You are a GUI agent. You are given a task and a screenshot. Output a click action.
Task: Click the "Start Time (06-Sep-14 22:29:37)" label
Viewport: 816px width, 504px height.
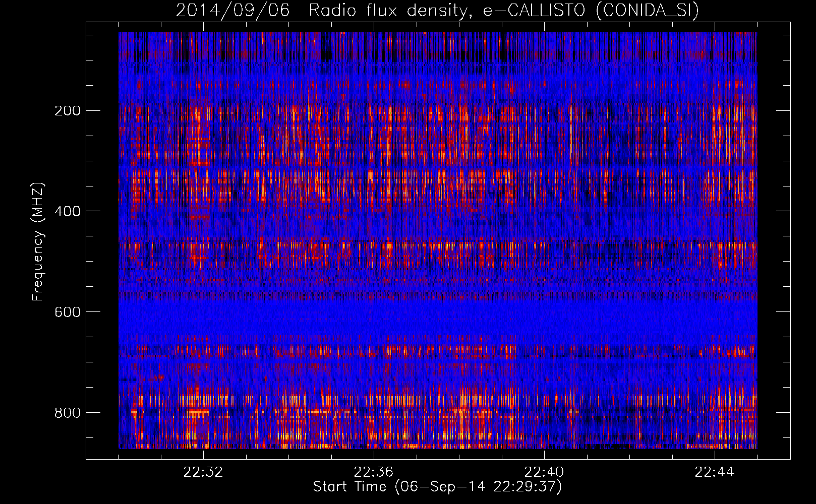(x=437, y=487)
